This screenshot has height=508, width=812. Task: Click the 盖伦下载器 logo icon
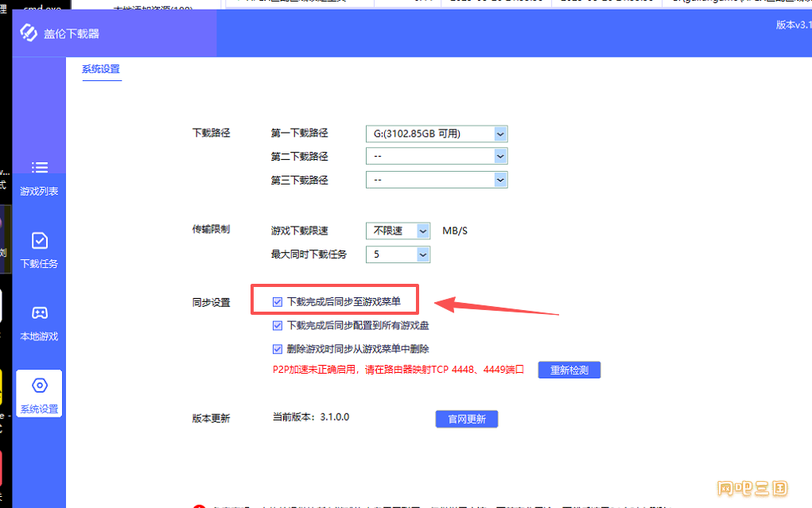coord(29,33)
